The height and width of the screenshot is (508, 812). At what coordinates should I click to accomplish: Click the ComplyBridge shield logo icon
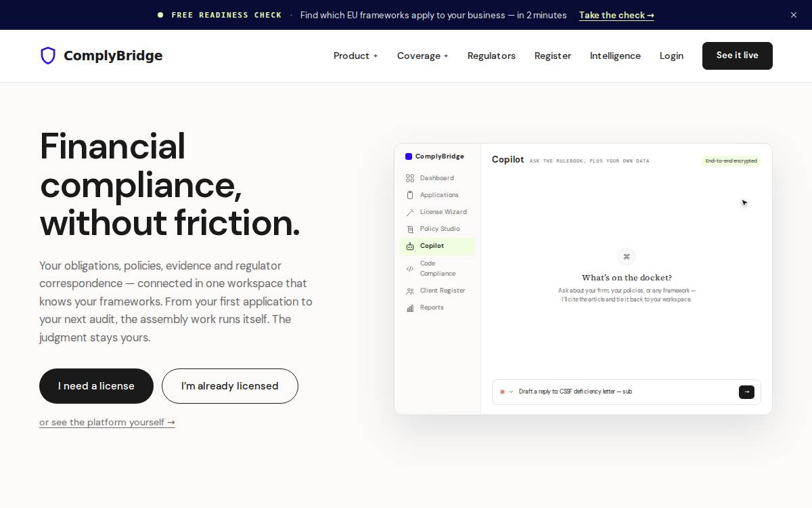click(x=48, y=56)
